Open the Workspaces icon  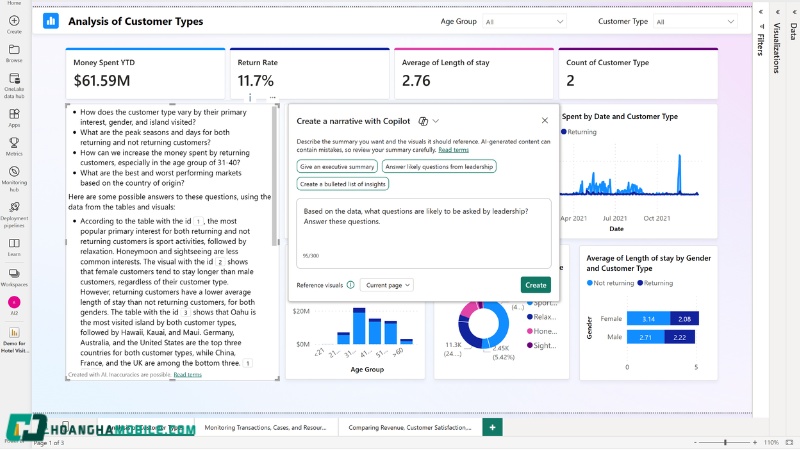[x=14, y=272]
